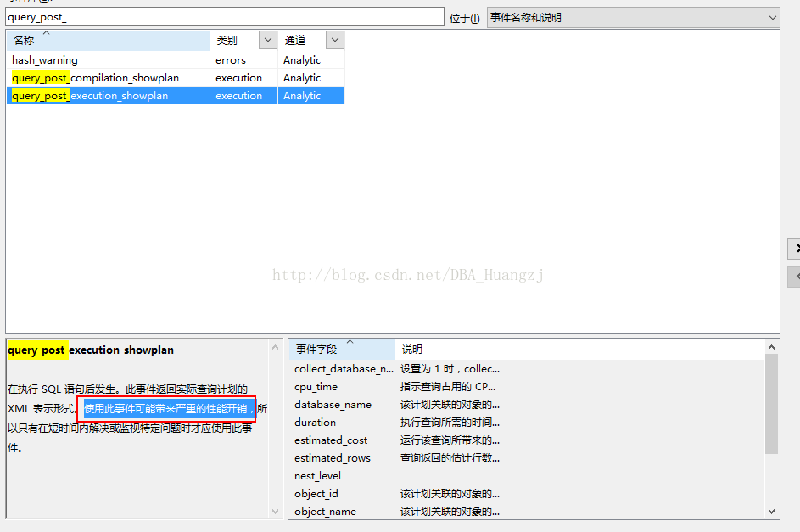
Task: Select the collect_database_n... field row
Action: pos(396,369)
